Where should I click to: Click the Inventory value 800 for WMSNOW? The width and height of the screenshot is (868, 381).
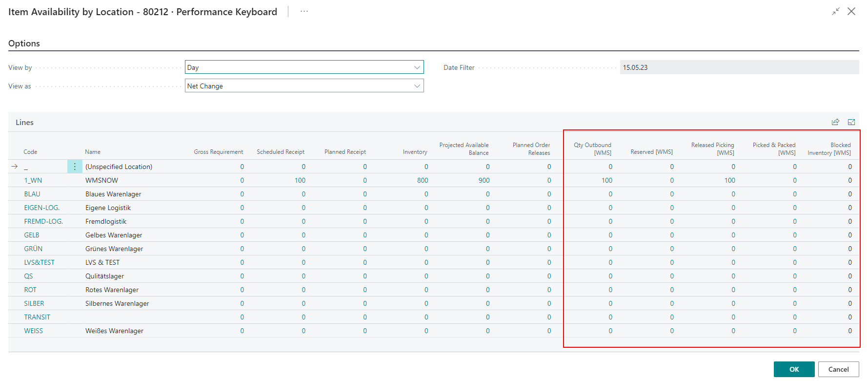pyautogui.click(x=423, y=180)
